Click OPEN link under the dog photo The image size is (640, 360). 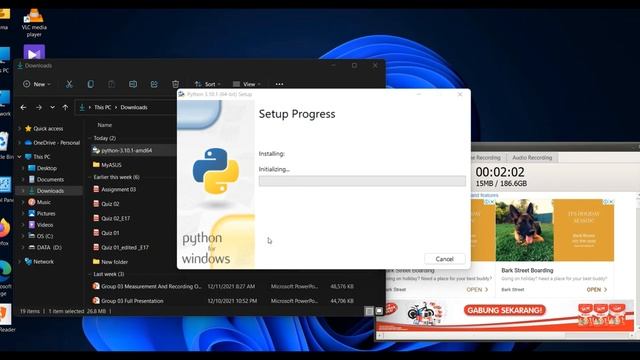point(596,289)
